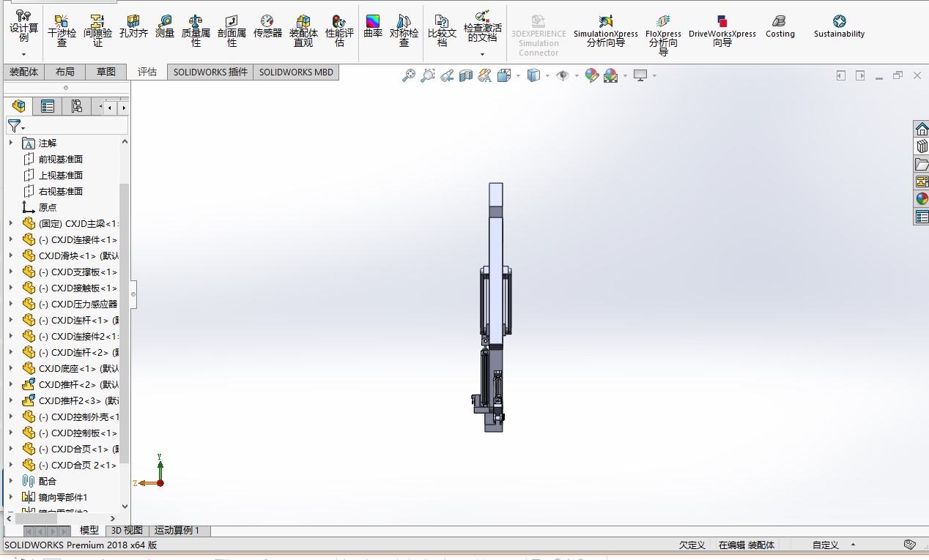Select the 测量 measure tool
Screen dimensions: 929x560
tap(165, 26)
